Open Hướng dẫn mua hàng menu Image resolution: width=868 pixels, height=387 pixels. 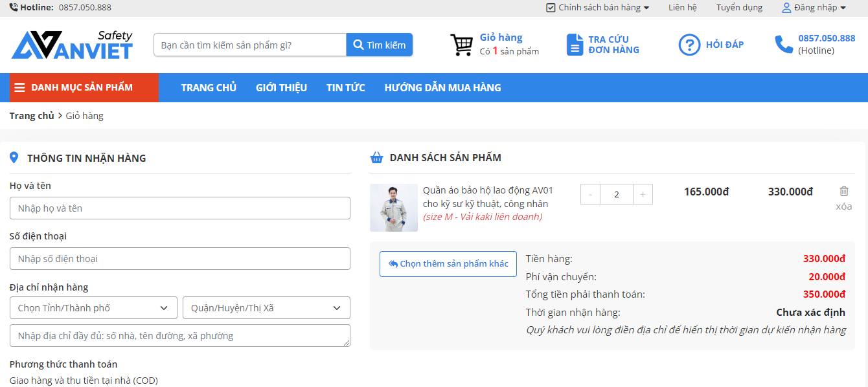(x=442, y=87)
